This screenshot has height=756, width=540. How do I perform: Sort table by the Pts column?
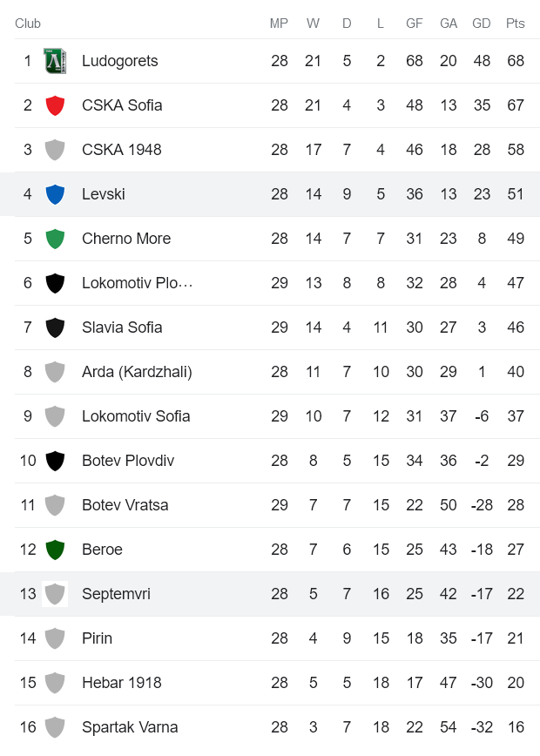[x=514, y=24]
